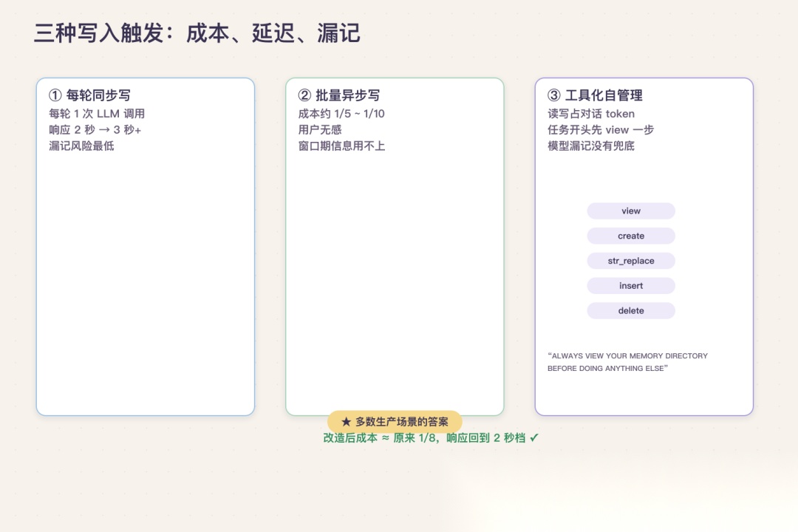The image size is (798, 532).
Task: Click the create pill button
Action: pos(630,236)
